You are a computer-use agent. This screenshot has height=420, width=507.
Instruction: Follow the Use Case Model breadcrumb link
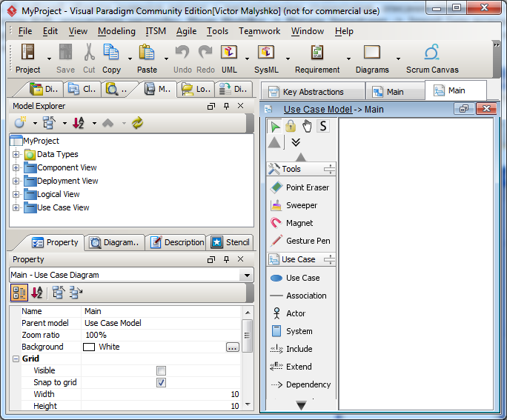click(318, 110)
